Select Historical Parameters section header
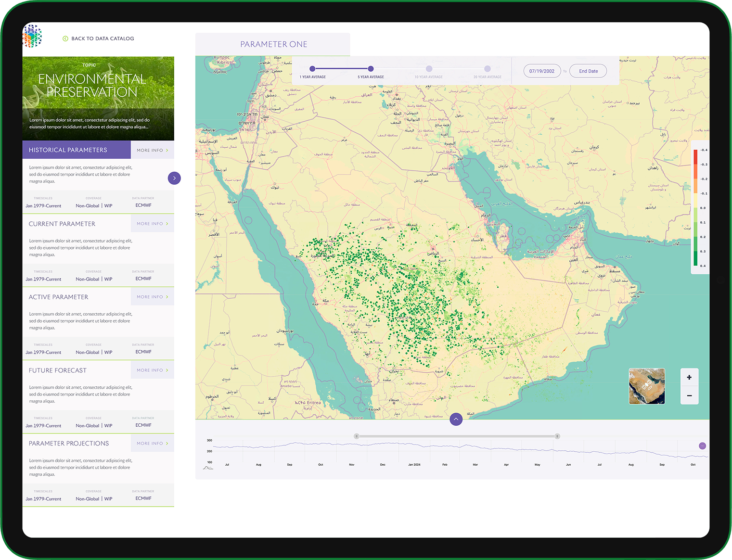This screenshot has width=732, height=560. point(77,150)
